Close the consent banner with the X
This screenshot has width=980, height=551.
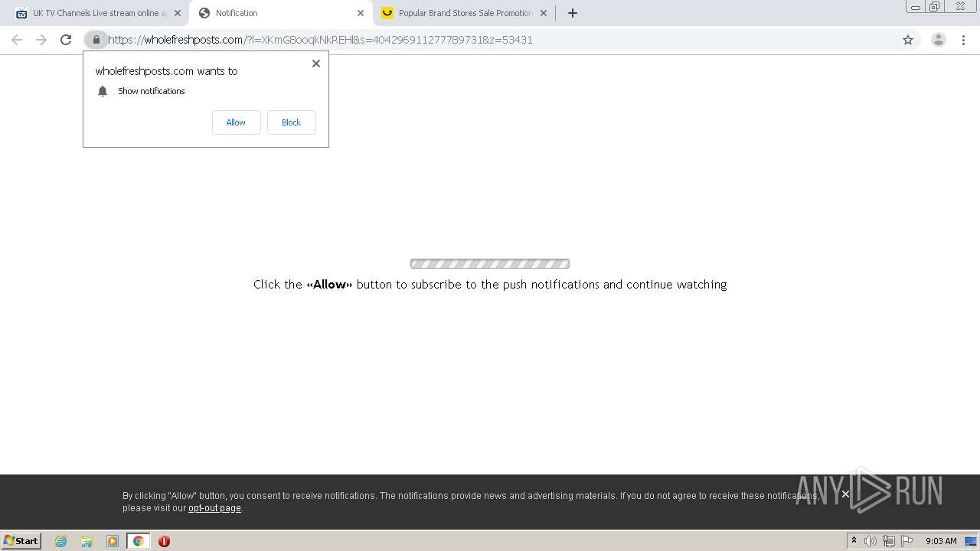click(845, 494)
